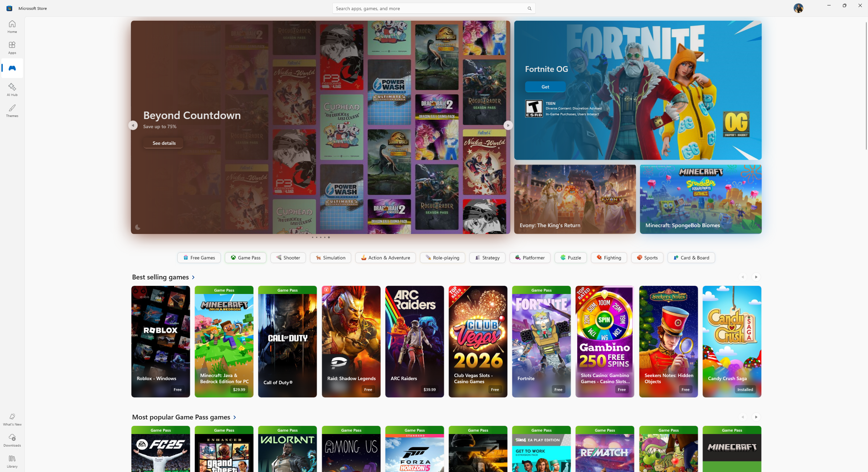The image size is (868, 472).
Task: Click Get for Fortnite OG
Action: pyautogui.click(x=545, y=87)
